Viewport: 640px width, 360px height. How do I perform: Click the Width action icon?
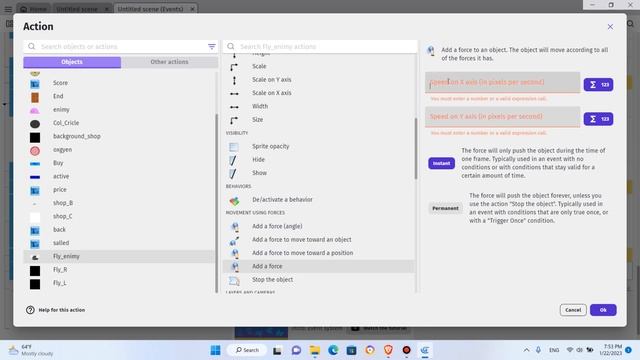[x=234, y=107]
